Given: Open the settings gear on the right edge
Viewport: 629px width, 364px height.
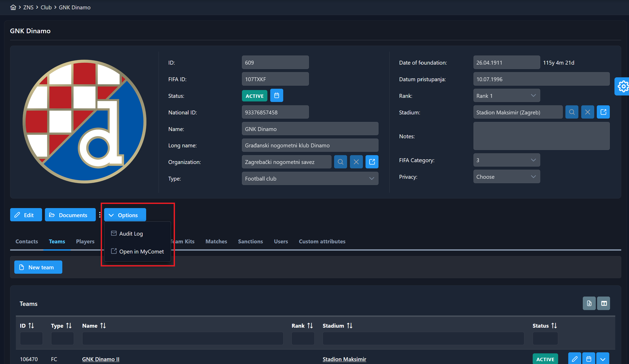Looking at the screenshot, I should click(623, 86).
